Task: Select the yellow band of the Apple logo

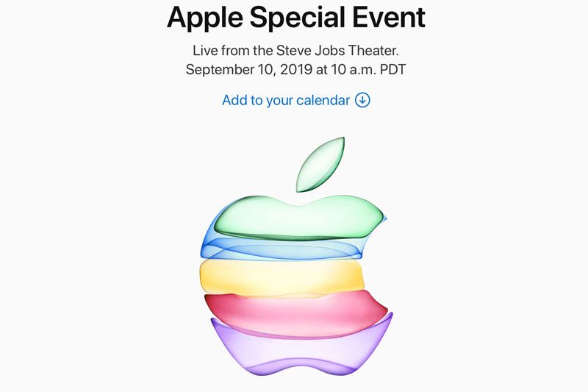Action: click(282, 277)
